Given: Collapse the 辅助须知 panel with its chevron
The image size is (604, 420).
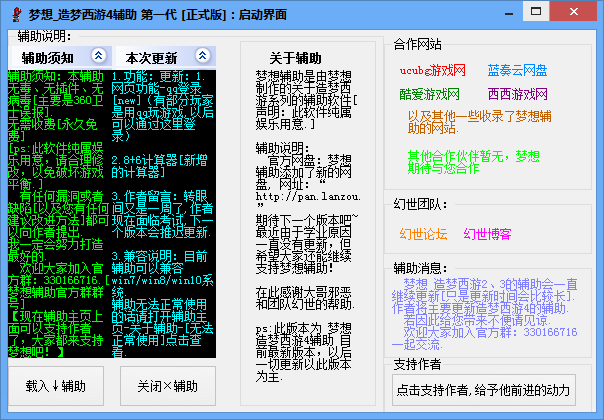Looking at the screenshot, I should [96, 57].
